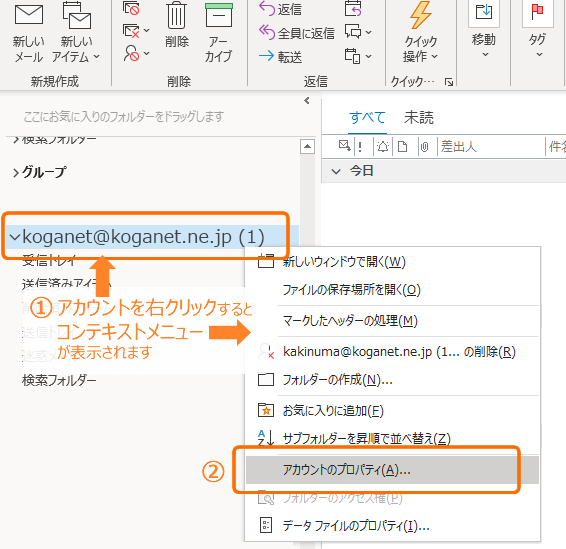Viewport: 566px width, 549px height.
Task: Choose フォルダーの作成(N)... menu item
Action: (392, 380)
